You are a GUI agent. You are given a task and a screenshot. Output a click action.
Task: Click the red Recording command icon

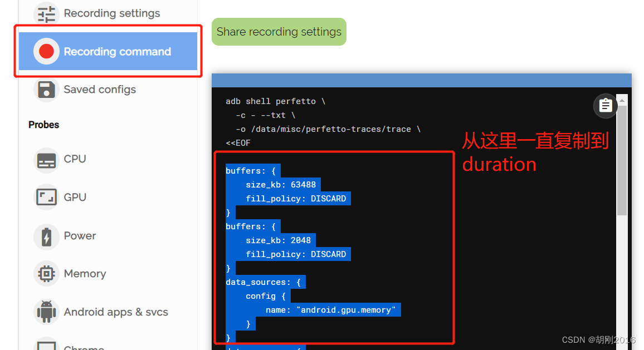point(46,51)
